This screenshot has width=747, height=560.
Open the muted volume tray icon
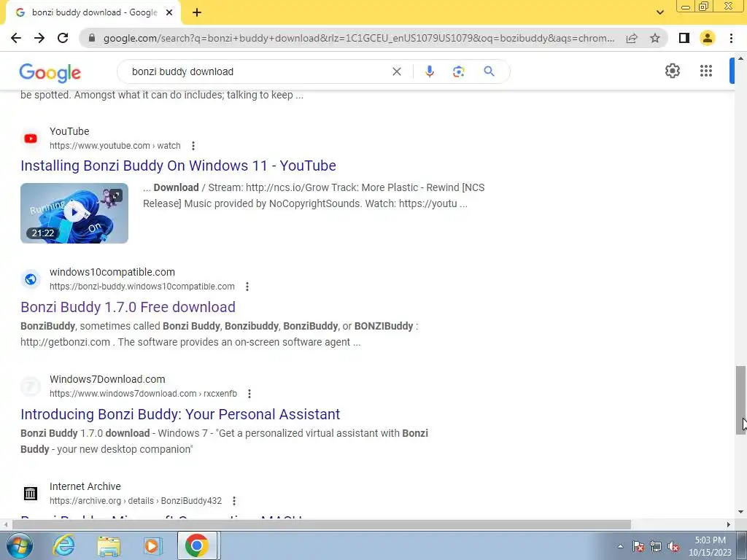[673, 546]
